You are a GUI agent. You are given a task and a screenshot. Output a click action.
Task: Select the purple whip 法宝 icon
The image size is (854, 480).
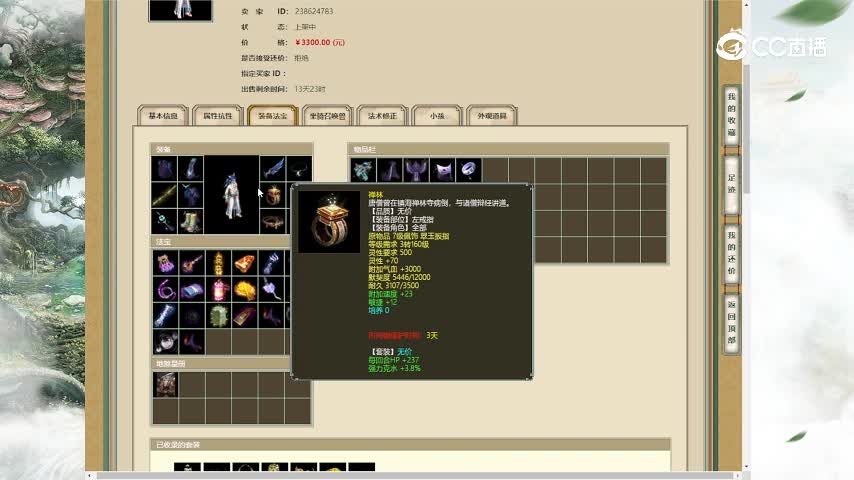(x=165, y=289)
